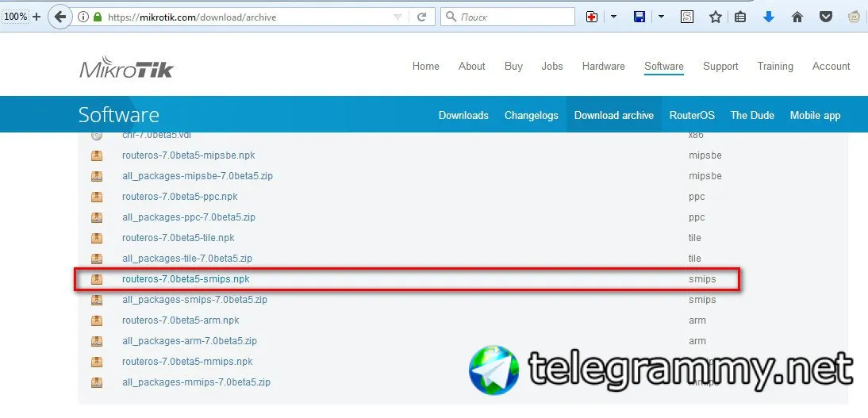Click zip icon beside all_packages-smips-7.0beta5.zip
Viewport: 868px width, 418px height.
click(97, 300)
